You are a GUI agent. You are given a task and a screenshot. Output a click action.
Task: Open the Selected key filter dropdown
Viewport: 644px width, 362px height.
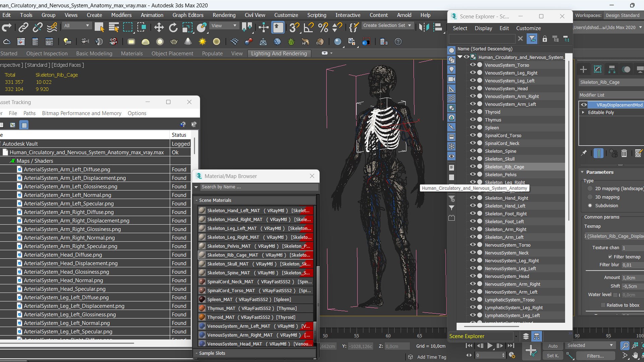590,346
